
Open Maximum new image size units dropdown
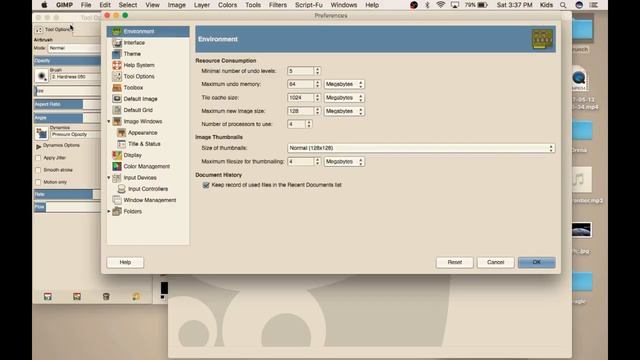click(x=344, y=111)
